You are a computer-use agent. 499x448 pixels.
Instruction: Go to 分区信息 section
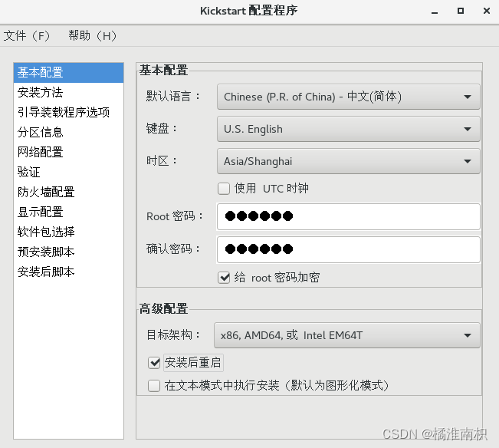coord(68,132)
